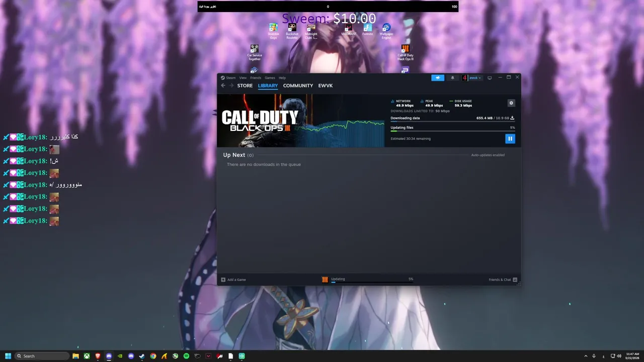This screenshot has width=644, height=362.
Task: Open the Help menu in Steam
Action: click(282, 78)
